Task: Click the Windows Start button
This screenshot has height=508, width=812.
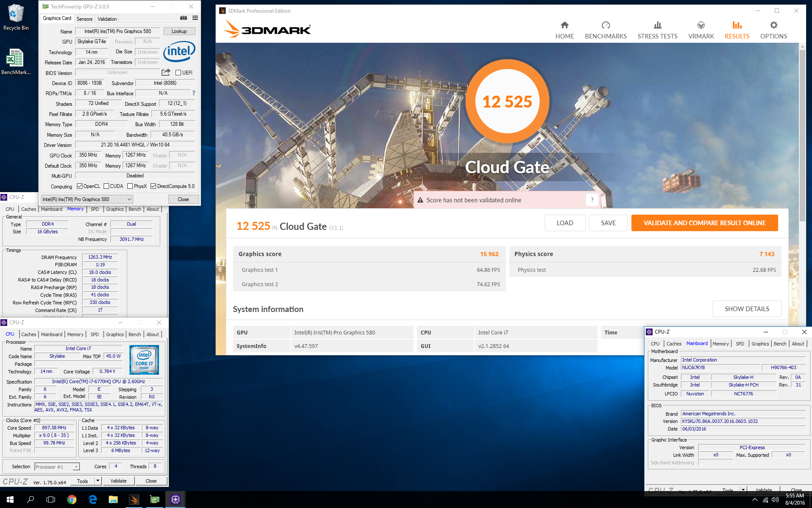Action: click(x=10, y=500)
